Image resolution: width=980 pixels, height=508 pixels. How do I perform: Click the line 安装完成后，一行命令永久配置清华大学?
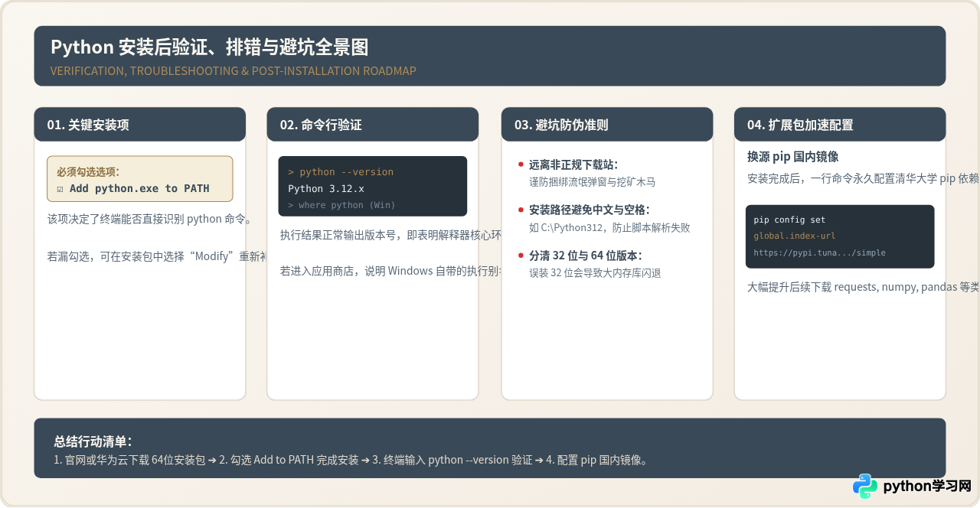pyautogui.click(x=863, y=179)
